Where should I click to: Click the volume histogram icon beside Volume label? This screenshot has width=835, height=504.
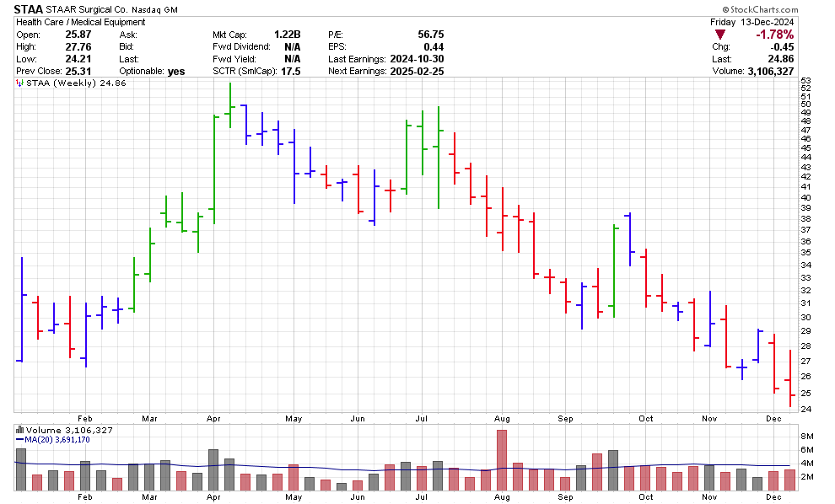pyautogui.click(x=19, y=430)
